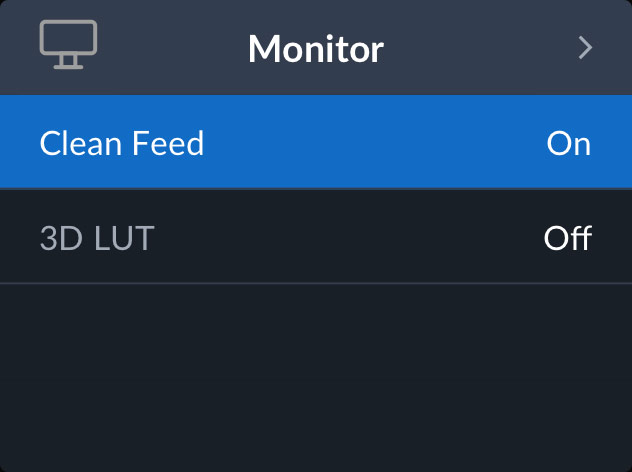Enable 3D LUT via its Off state
The image size is (632, 472).
pyautogui.click(x=567, y=239)
